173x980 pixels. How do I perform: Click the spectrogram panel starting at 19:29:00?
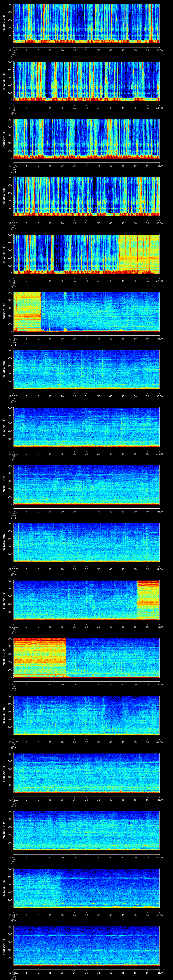pyautogui.click(x=87, y=24)
